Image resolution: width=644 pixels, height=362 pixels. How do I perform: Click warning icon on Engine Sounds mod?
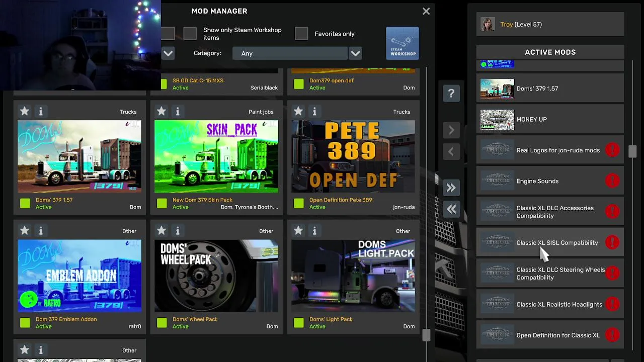[612, 181]
